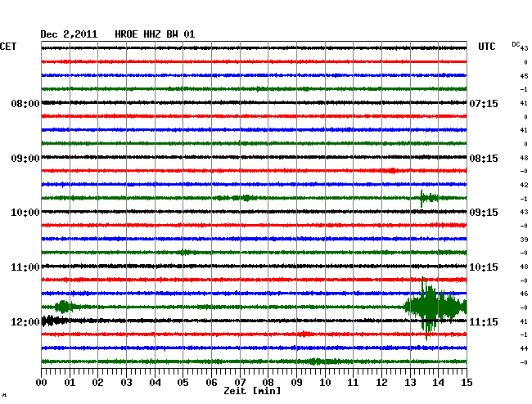
Task: Click the DC column header
Action: pyautogui.click(x=516, y=44)
